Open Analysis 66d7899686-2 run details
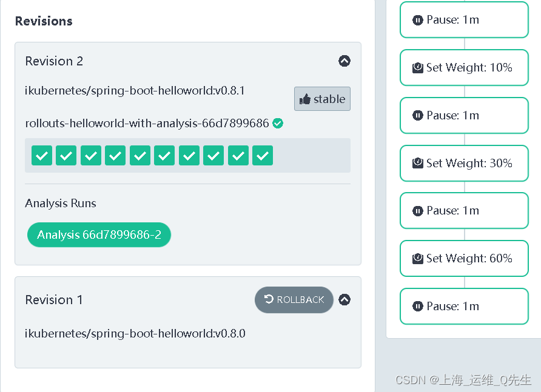 coord(99,235)
